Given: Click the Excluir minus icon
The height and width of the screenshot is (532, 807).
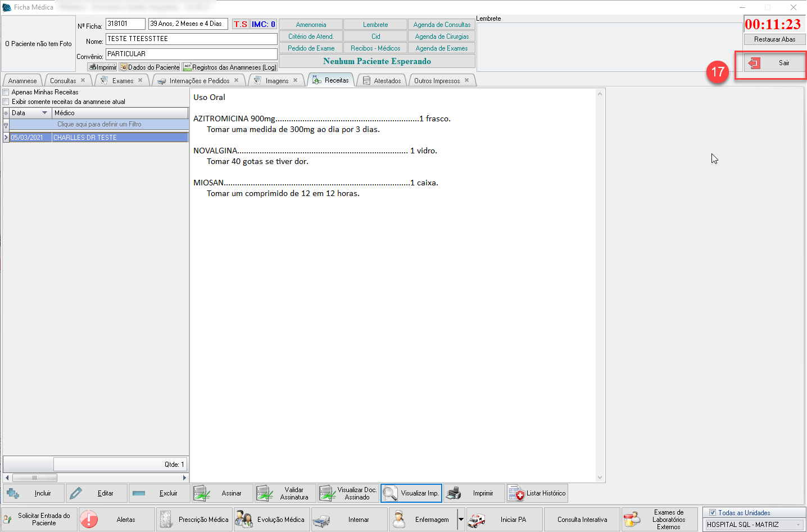Looking at the screenshot, I should [139, 493].
